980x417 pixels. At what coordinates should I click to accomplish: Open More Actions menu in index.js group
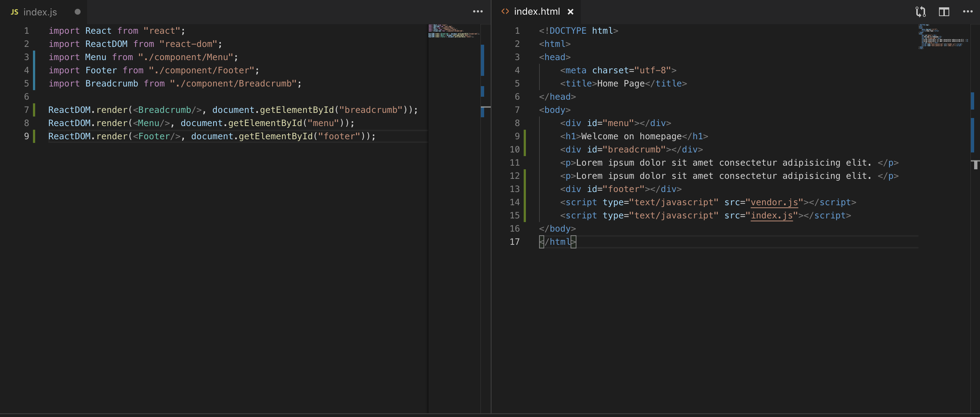478,12
